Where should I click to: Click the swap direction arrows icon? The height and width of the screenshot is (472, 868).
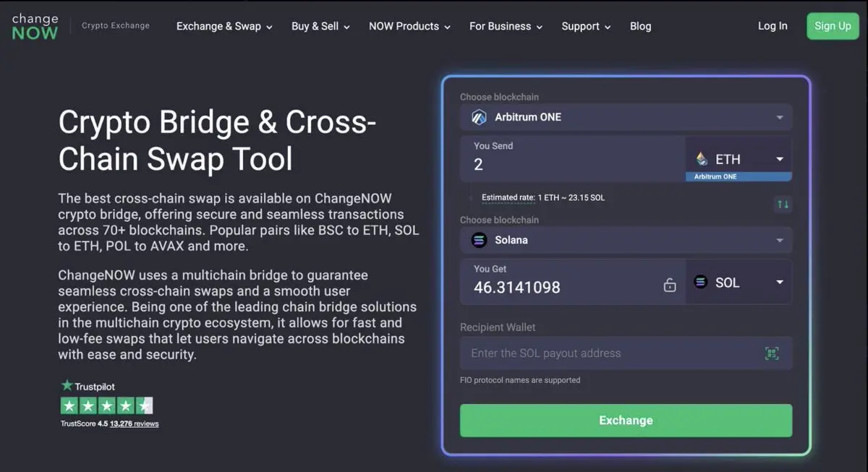point(783,205)
